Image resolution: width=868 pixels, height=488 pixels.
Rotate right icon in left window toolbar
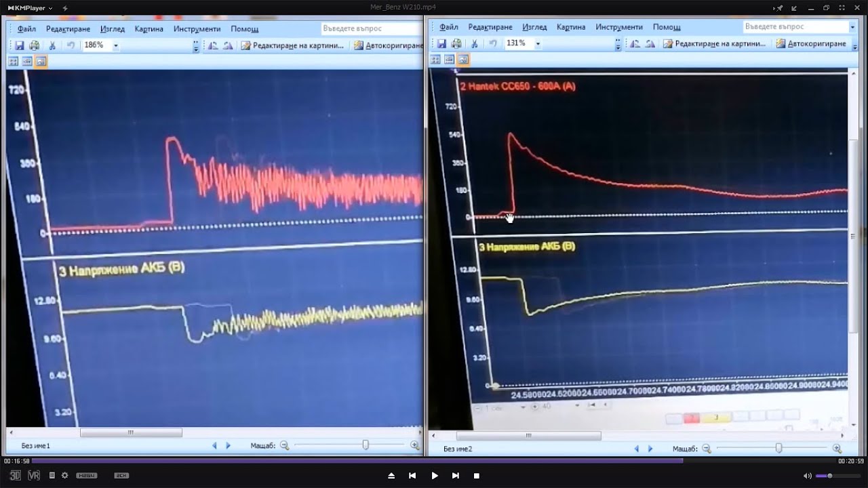228,45
